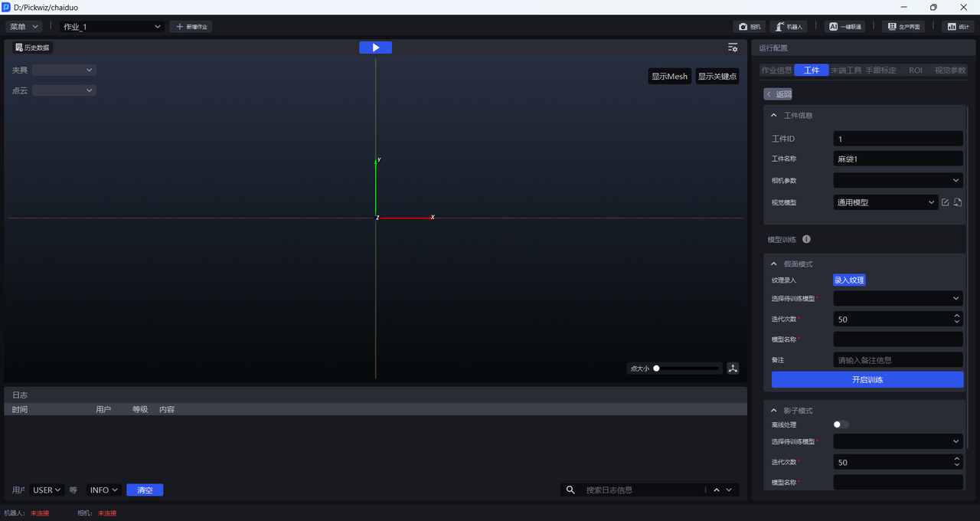980x521 pixels.
Task: Toggle 显示关键点 in the viewport
Action: 717,77
